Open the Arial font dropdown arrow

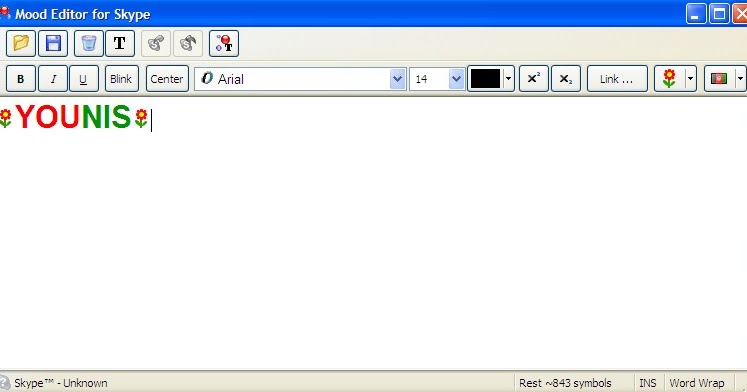397,79
